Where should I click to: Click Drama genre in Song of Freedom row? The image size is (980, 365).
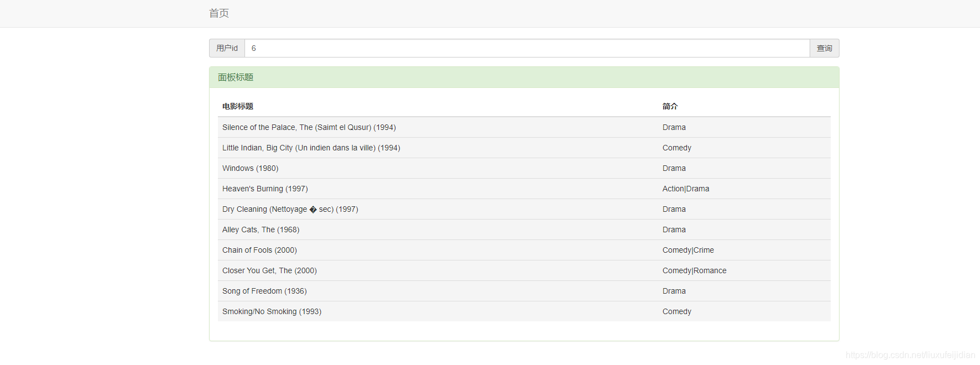click(674, 291)
